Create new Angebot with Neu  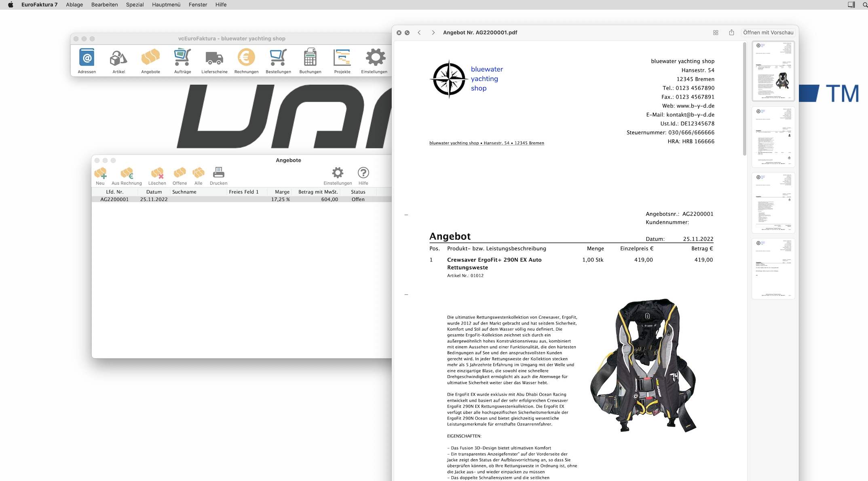point(100,174)
